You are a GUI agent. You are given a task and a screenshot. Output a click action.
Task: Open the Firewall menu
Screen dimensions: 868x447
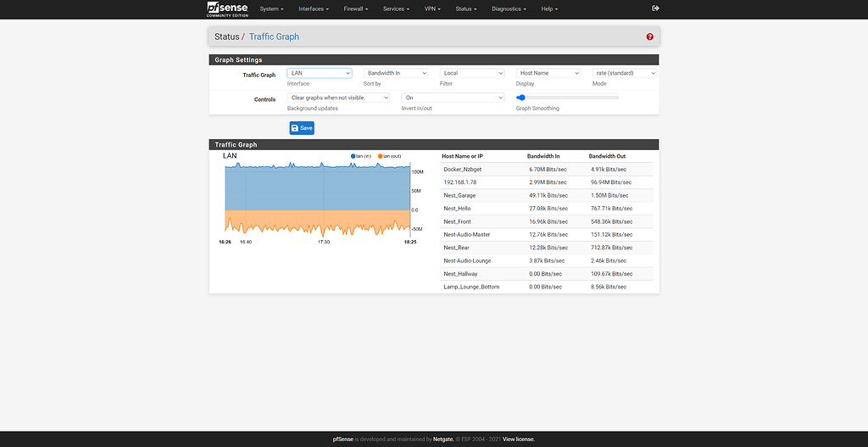point(355,8)
